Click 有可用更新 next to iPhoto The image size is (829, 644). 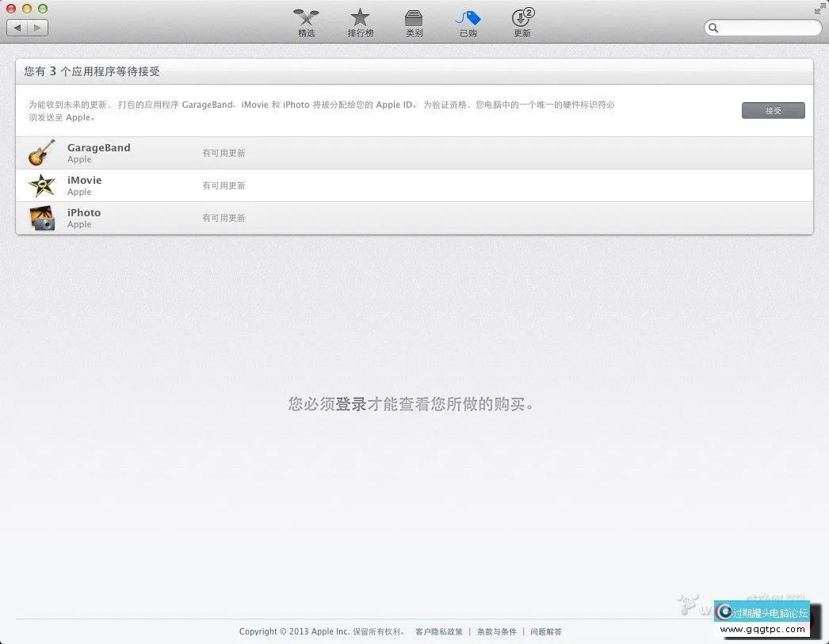[224, 217]
